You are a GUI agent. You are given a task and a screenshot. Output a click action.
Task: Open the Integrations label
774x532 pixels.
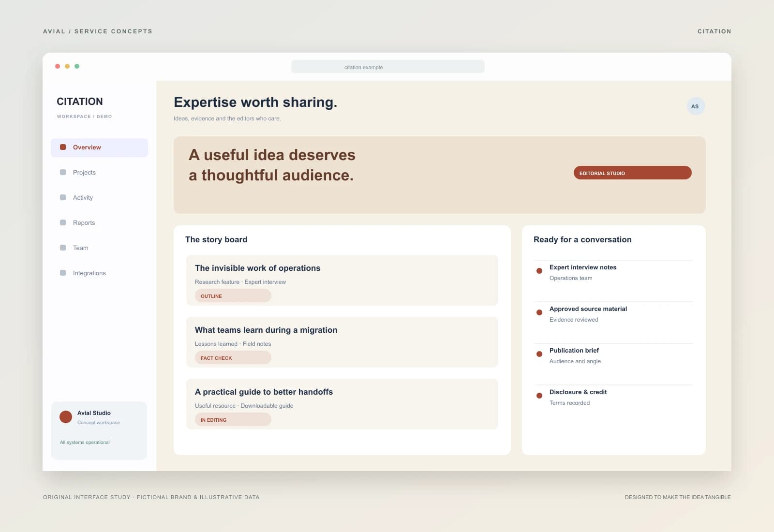coord(89,273)
